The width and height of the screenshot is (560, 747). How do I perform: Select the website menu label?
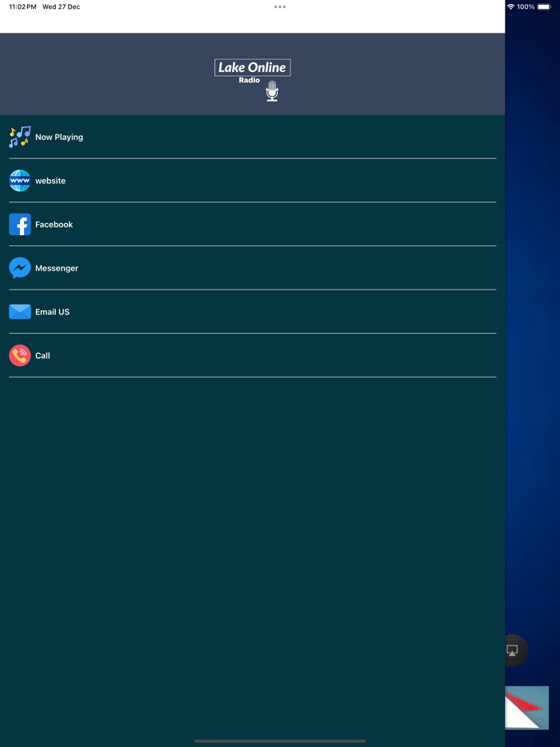coord(50,181)
